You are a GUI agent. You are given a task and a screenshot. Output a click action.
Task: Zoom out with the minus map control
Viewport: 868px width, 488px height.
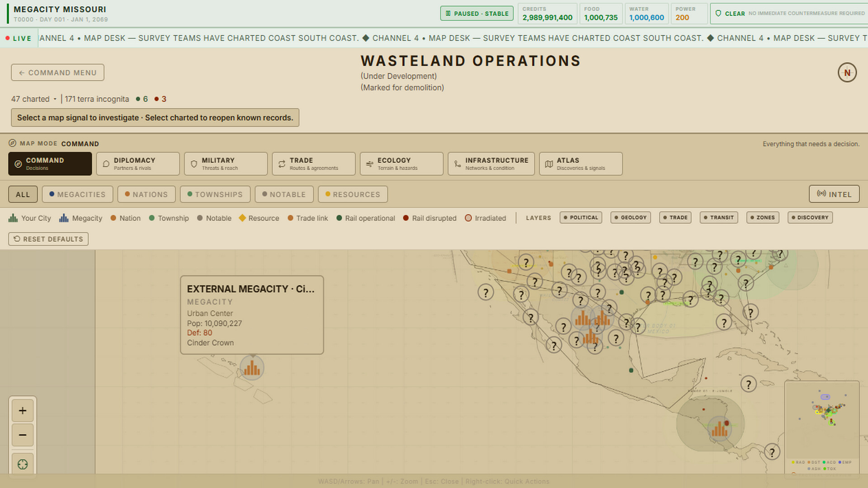tap(23, 435)
